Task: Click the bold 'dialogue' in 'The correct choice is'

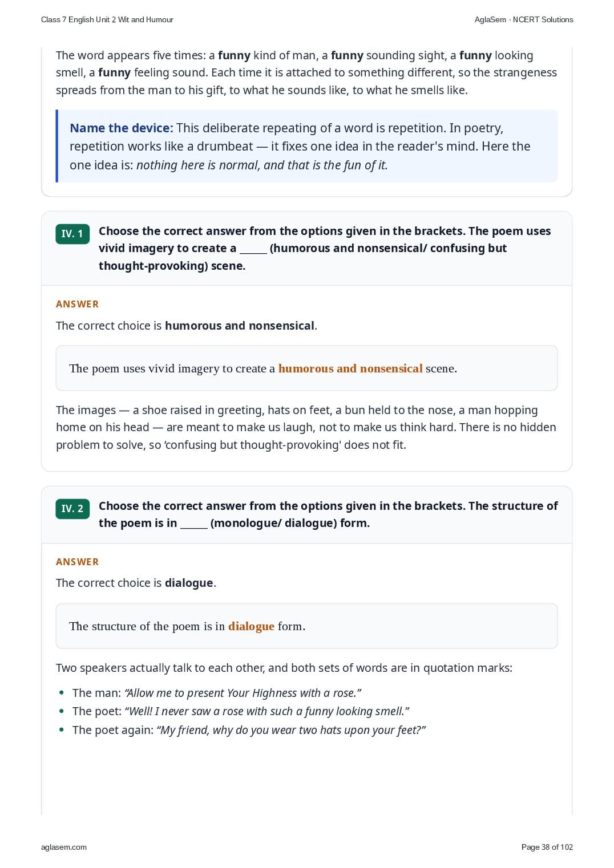Action: [189, 583]
